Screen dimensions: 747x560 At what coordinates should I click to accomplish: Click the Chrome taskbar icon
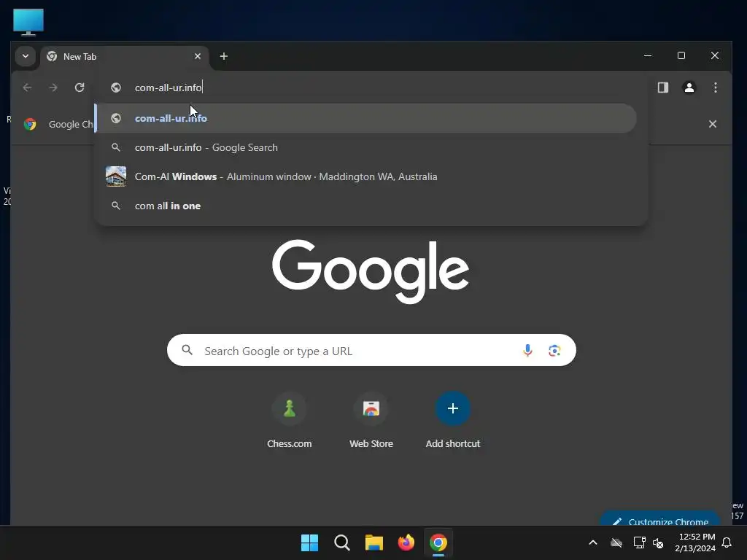pyautogui.click(x=438, y=542)
